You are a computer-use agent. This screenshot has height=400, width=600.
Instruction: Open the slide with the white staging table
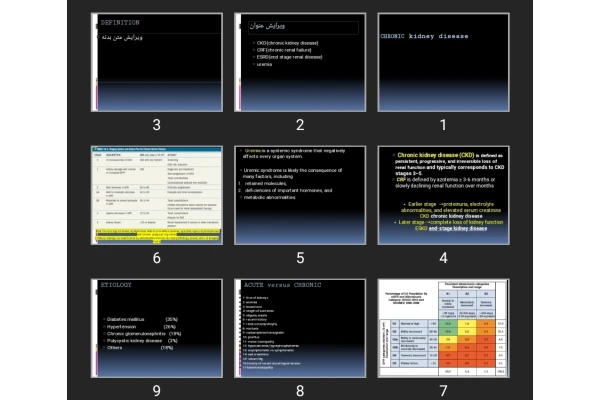point(156,193)
